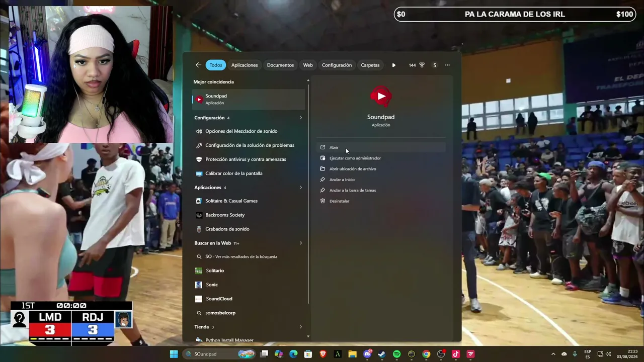
Task: Open the Windows Start menu
Action: 174,354
